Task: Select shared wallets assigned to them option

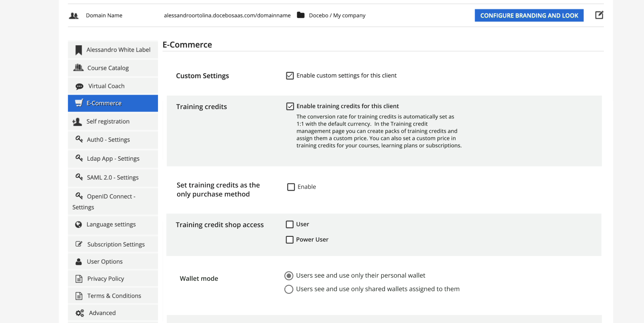Action: point(289,289)
